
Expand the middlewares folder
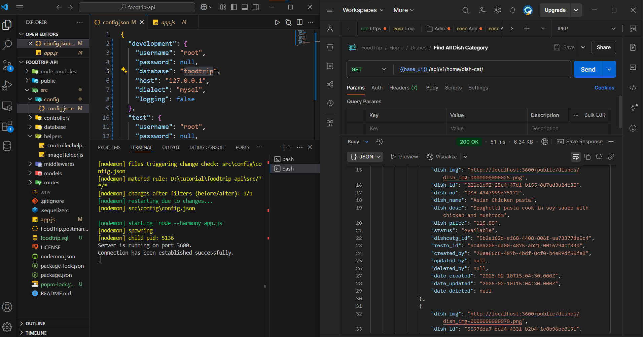pos(53,164)
